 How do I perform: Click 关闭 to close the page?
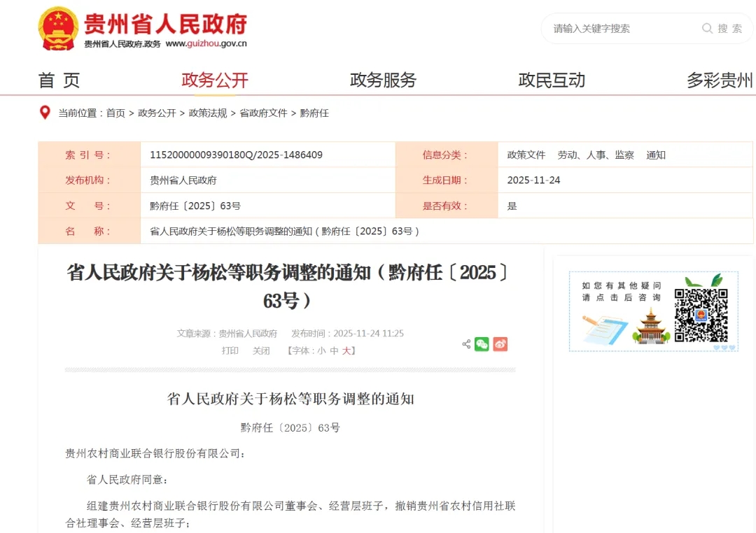[261, 351]
